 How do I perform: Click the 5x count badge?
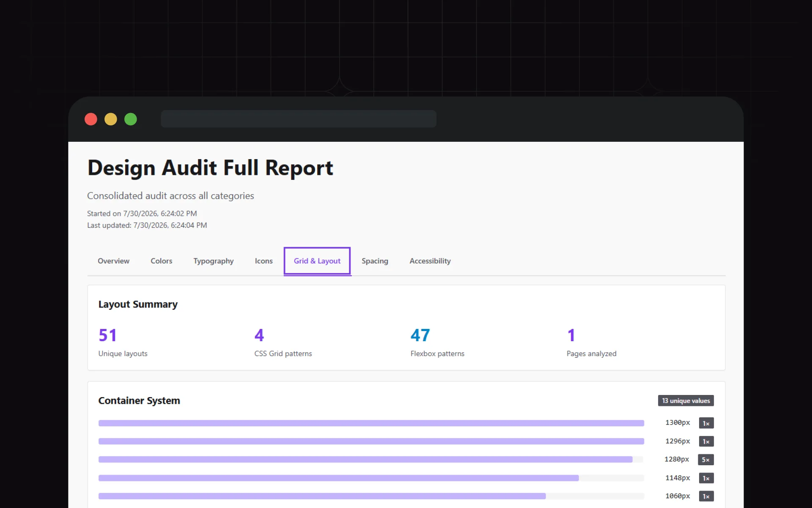click(706, 460)
